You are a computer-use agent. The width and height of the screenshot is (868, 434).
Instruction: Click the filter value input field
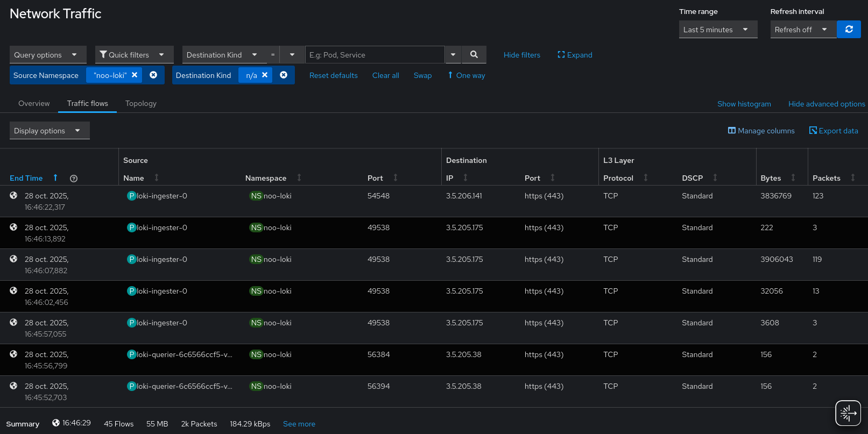coord(375,55)
